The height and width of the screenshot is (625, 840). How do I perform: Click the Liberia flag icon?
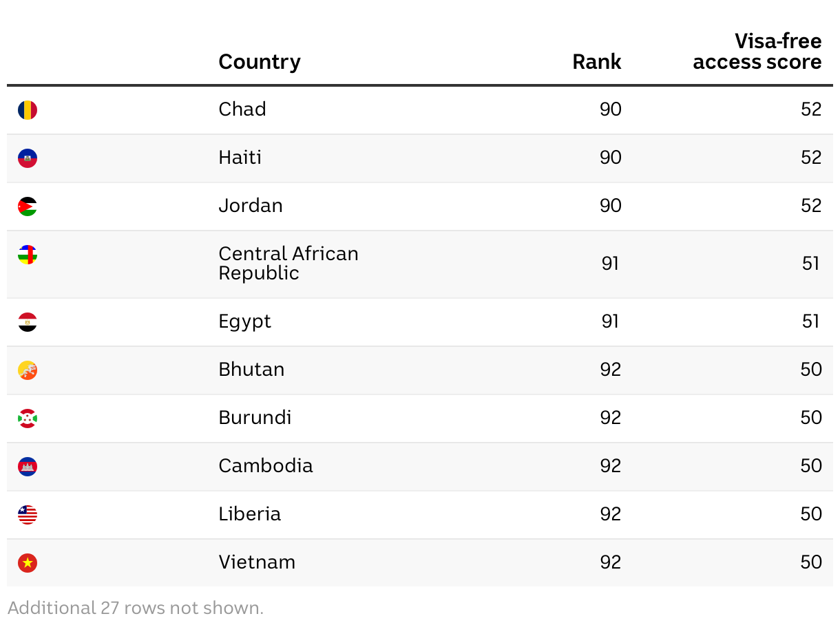[x=28, y=515]
